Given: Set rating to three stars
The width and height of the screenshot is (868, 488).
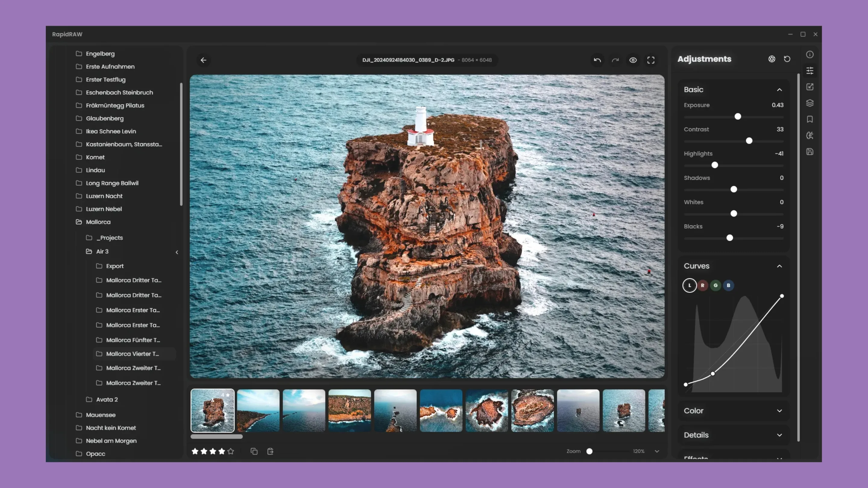Looking at the screenshot, I should [x=212, y=451].
